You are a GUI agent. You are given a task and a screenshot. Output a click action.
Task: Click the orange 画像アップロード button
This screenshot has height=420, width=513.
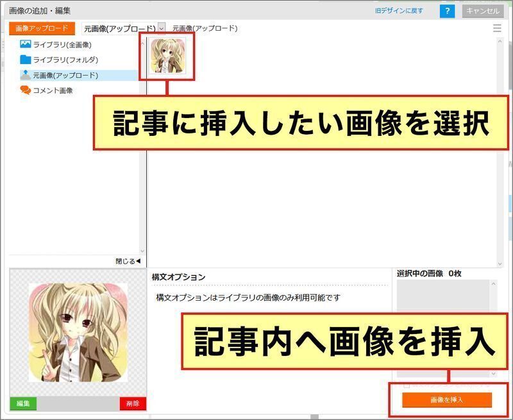point(42,28)
